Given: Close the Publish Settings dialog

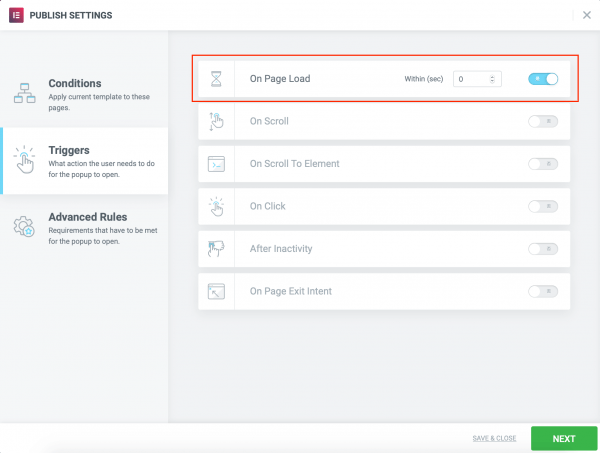Looking at the screenshot, I should (587, 15).
